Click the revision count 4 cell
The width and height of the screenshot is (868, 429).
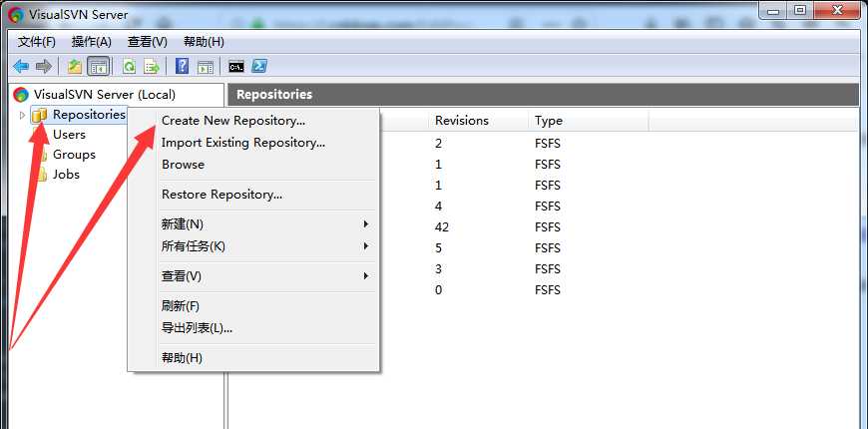pyautogui.click(x=438, y=207)
